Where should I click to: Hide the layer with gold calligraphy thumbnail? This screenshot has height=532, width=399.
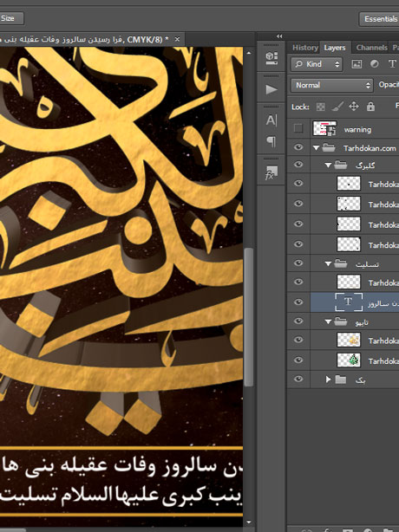298,340
